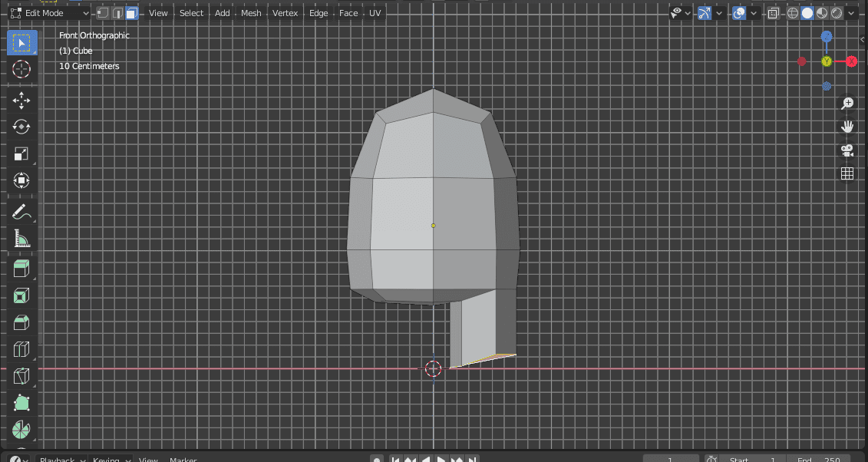Screen dimensions: 868x462
Task: Toggle X-Ray mode
Action: click(x=773, y=12)
